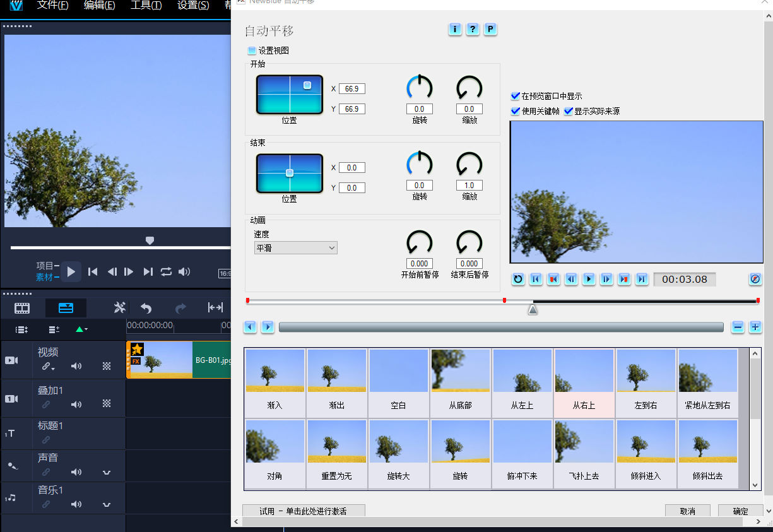Viewport: 773px width, 532px height.
Task: Click the 'P' presets icon button
Action: (x=490, y=29)
